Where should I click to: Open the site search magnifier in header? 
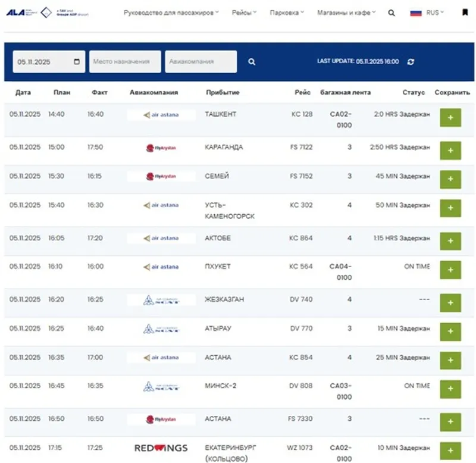pyautogui.click(x=392, y=12)
